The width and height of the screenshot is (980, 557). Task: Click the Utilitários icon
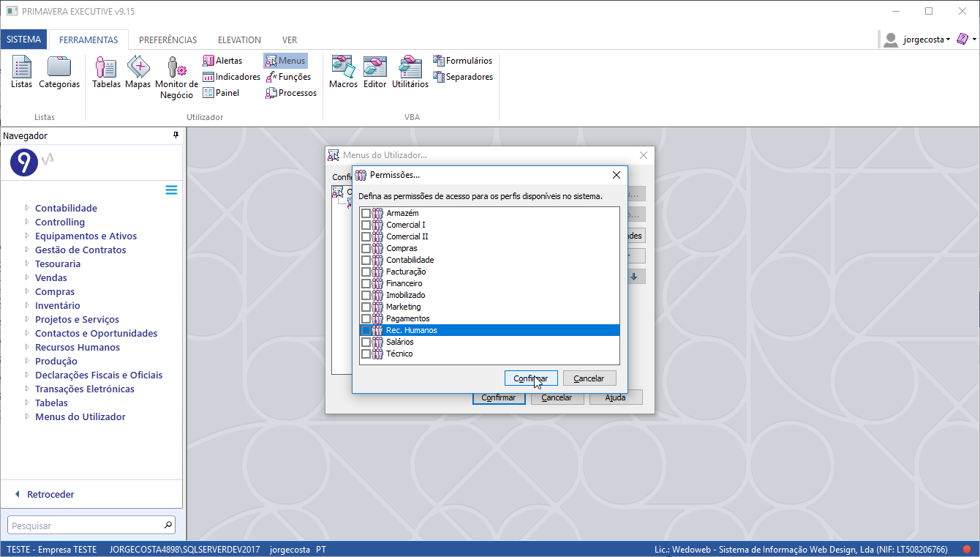(410, 72)
